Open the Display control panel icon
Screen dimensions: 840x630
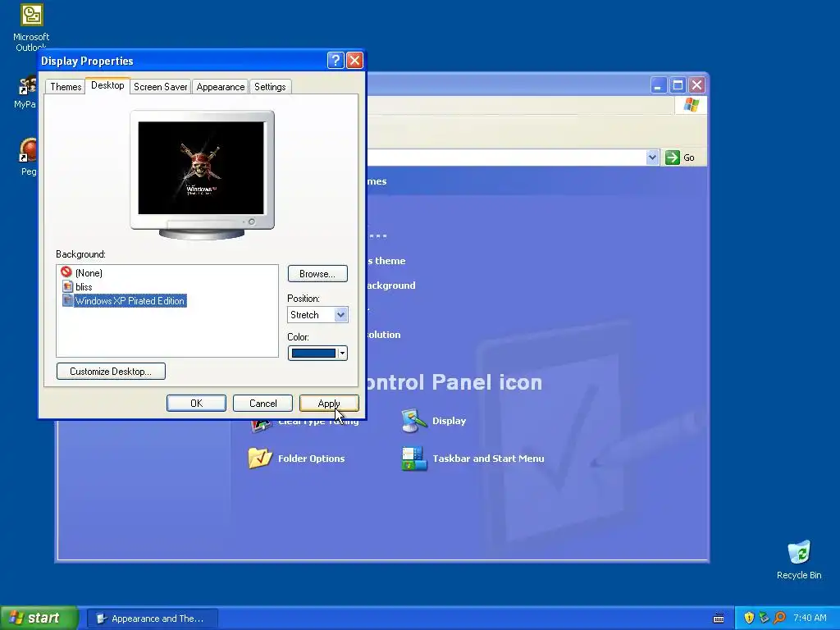pyautogui.click(x=435, y=421)
